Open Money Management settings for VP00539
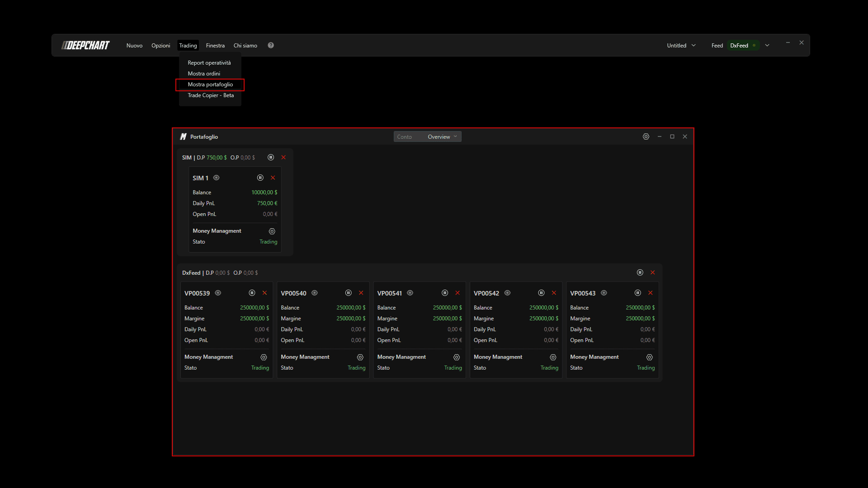The width and height of the screenshot is (868, 488). coord(264,357)
